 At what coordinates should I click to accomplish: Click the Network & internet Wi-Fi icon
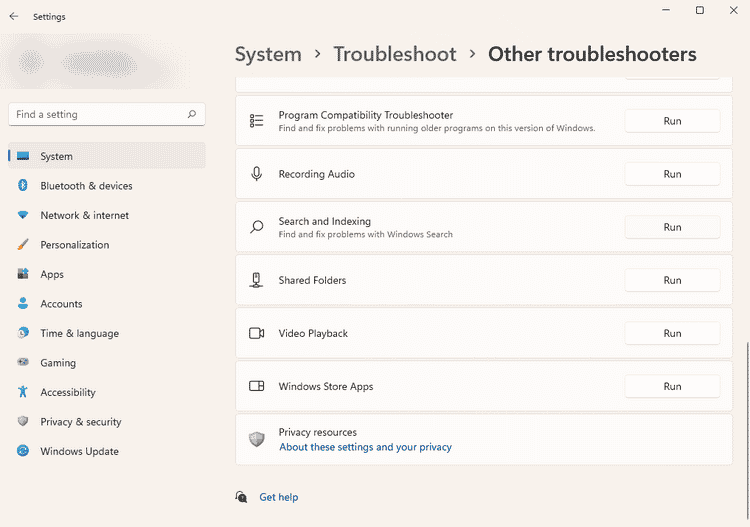23,215
